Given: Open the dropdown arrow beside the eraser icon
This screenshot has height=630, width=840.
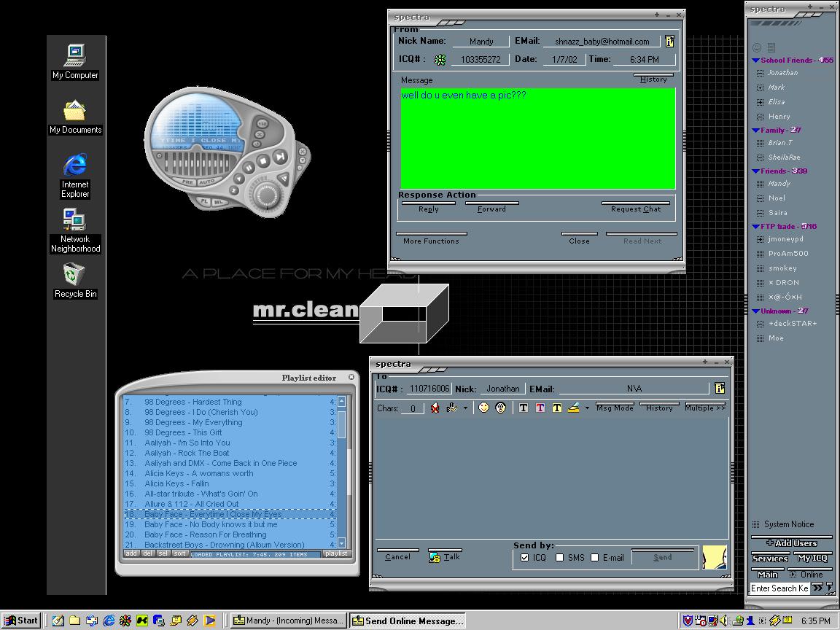Looking at the screenshot, I should 587,408.
